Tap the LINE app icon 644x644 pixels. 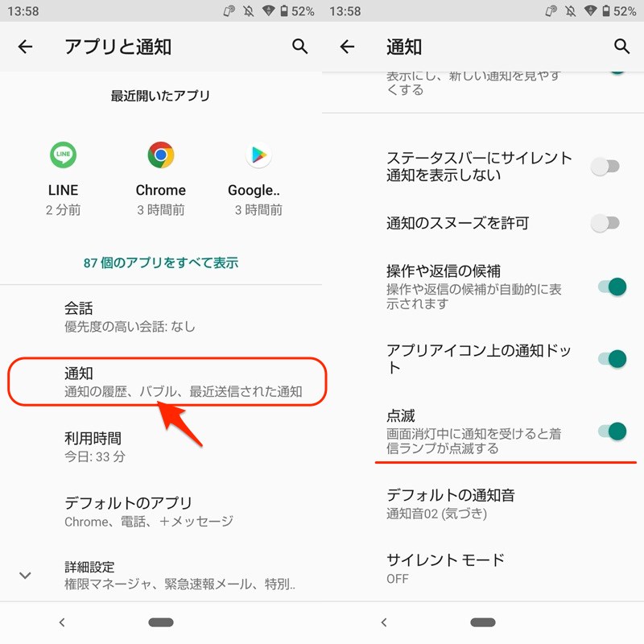pyautogui.click(x=63, y=155)
